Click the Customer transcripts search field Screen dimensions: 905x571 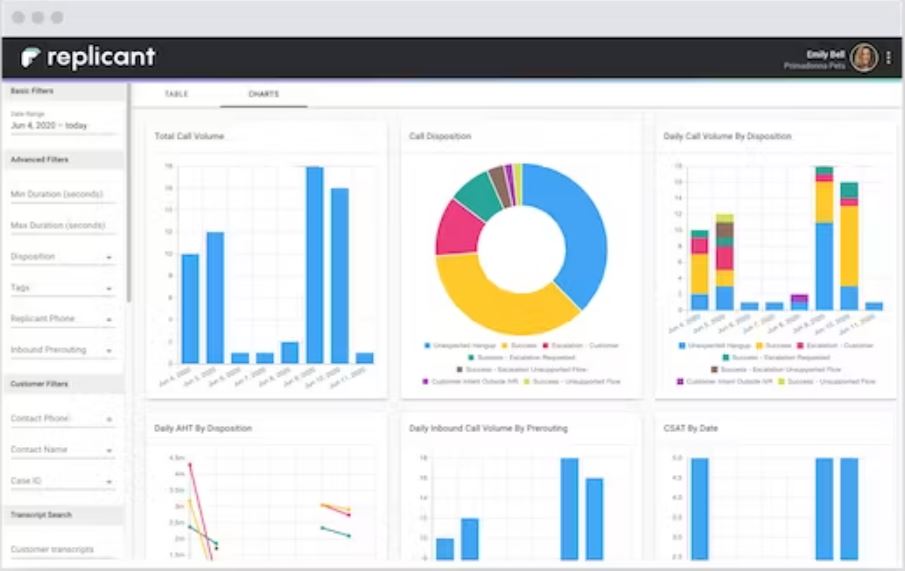coord(62,550)
